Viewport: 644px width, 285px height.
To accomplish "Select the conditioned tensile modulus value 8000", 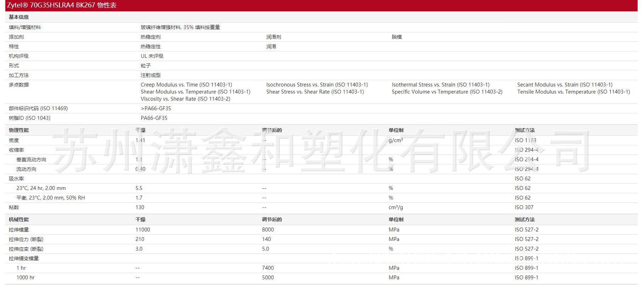I will 268,230.
